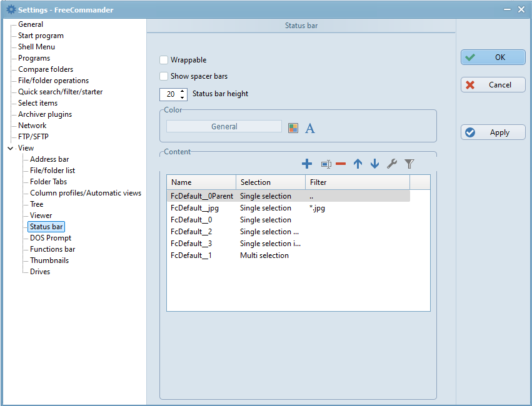Decrease Status bar height with down arrow
The image size is (532, 406).
click(x=183, y=97)
